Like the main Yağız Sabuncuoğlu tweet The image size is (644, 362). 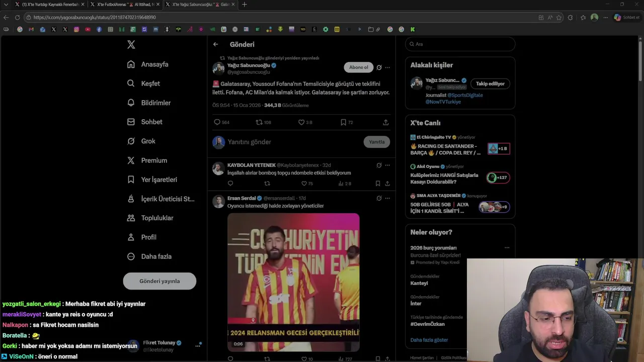coord(305,122)
